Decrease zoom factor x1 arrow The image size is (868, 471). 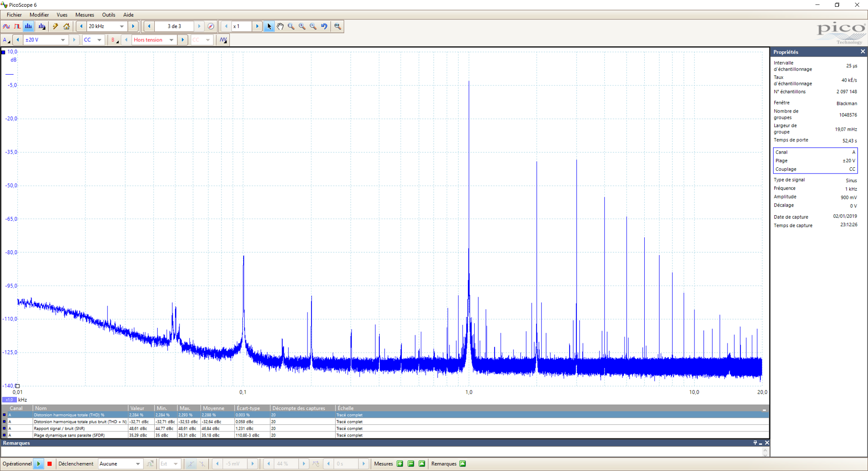pyautogui.click(x=226, y=26)
